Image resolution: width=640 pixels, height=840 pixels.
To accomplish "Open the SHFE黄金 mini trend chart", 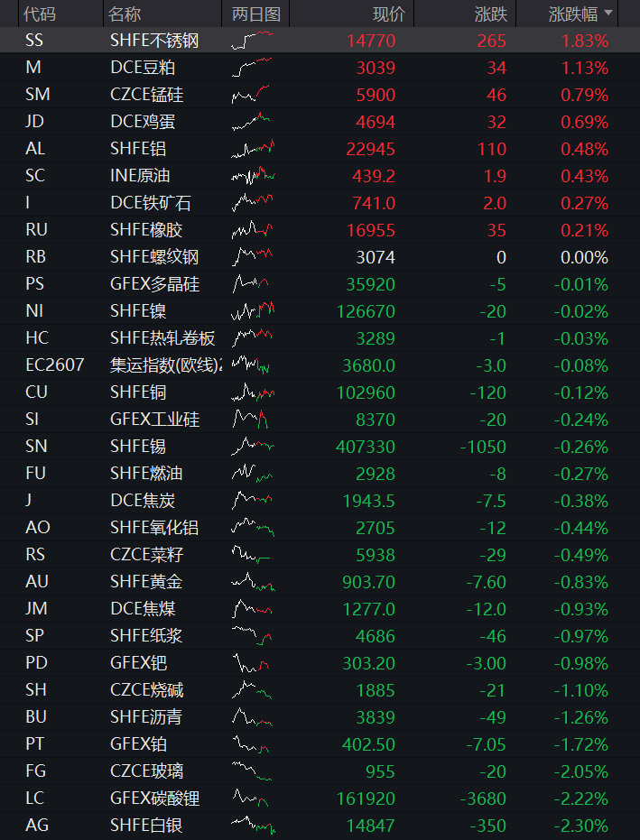I will point(253,582).
